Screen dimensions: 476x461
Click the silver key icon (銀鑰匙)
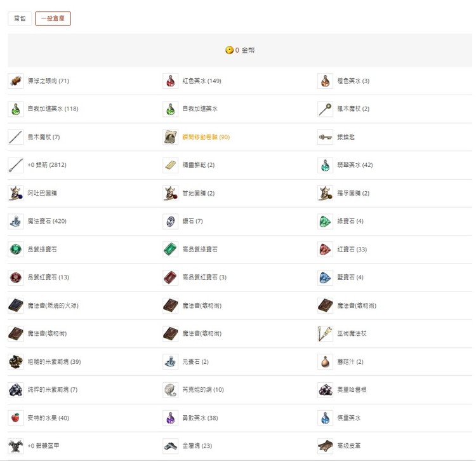(x=326, y=137)
